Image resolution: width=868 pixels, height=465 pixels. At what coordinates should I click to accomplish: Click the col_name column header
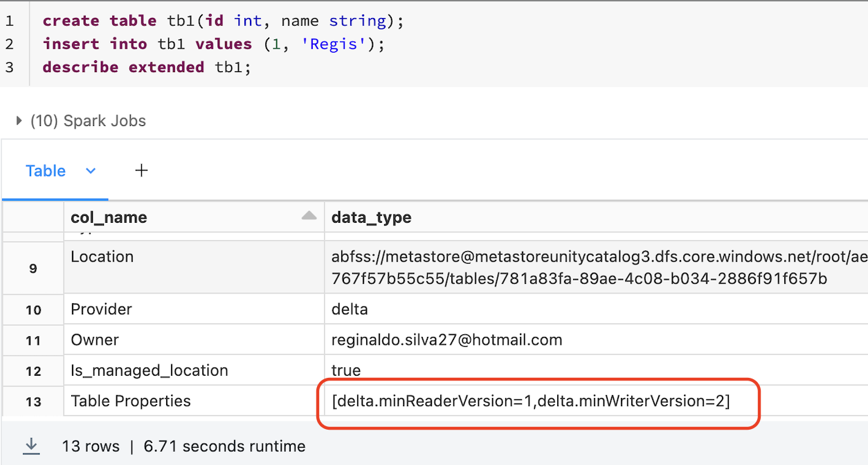point(194,217)
